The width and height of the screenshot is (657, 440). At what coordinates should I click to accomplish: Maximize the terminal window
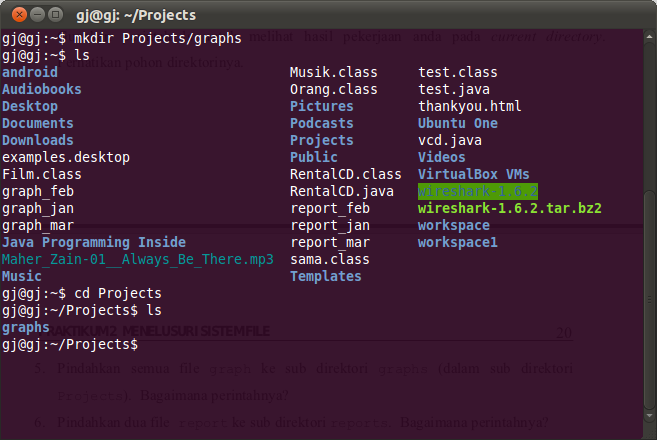pos(55,15)
